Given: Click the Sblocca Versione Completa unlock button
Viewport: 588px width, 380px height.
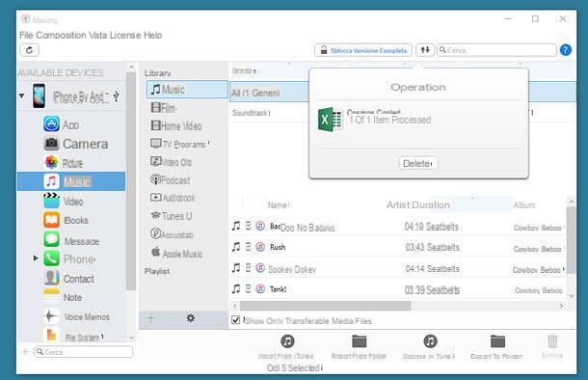Looking at the screenshot, I should pyautogui.click(x=363, y=50).
